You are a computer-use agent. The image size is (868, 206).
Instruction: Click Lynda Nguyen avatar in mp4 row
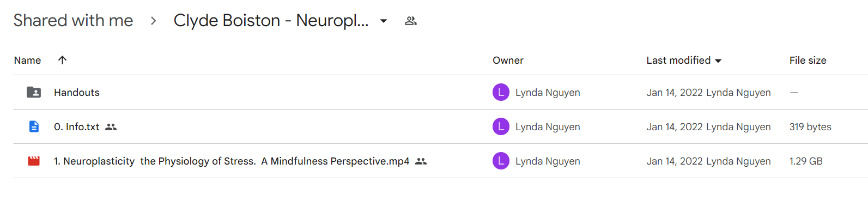(501, 161)
